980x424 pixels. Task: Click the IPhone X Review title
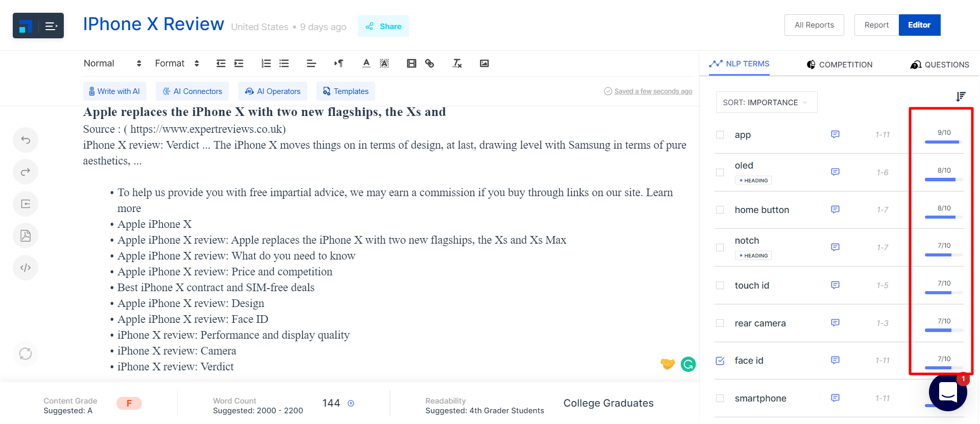[154, 24]
